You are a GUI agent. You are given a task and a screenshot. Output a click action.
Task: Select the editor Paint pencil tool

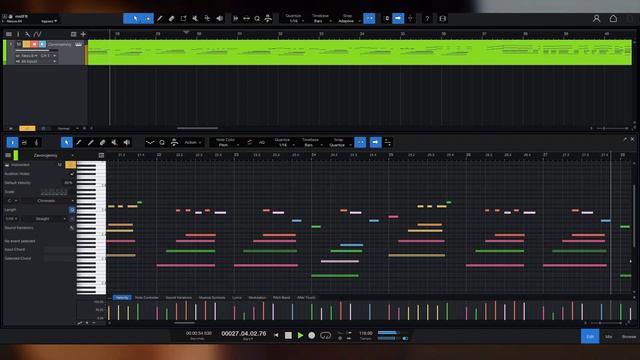[x=79, y=142]
